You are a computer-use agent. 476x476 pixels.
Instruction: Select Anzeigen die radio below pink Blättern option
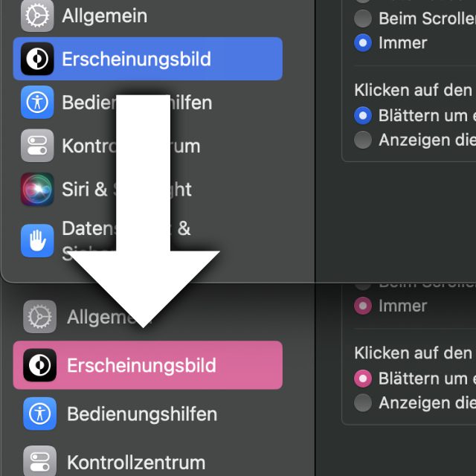pyautogui.click(x=363, y=403)
